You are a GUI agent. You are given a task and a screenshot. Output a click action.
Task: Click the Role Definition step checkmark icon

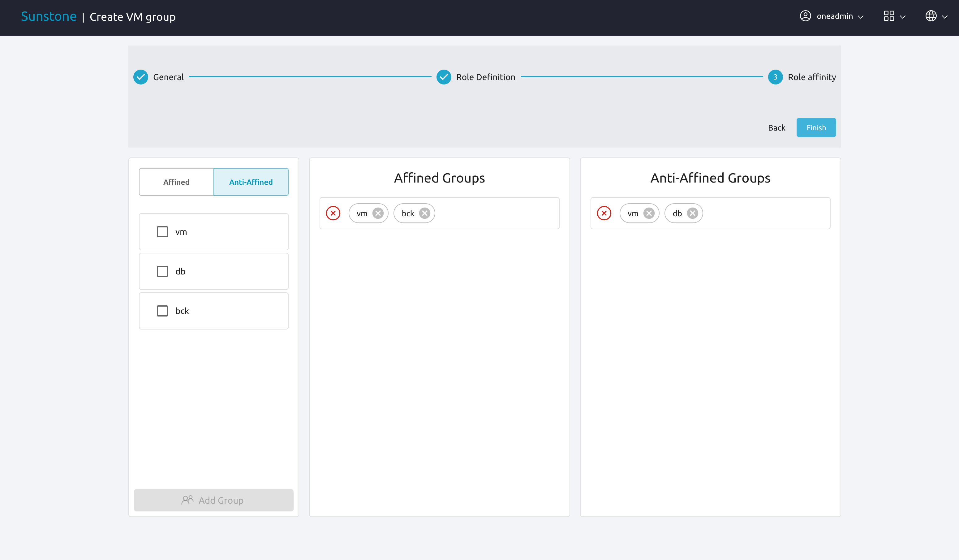point(444,77)
